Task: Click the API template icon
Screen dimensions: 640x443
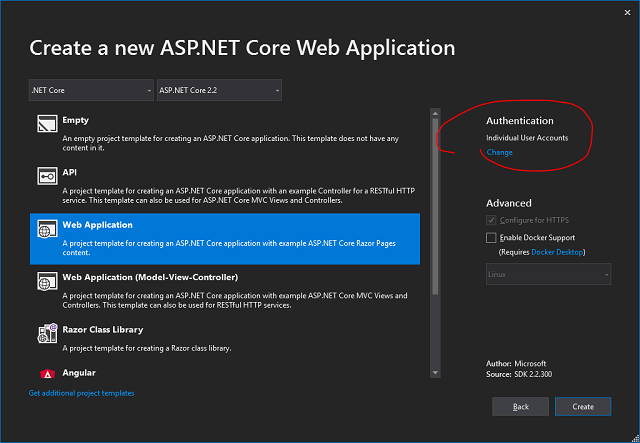Action: click(46, 177)
